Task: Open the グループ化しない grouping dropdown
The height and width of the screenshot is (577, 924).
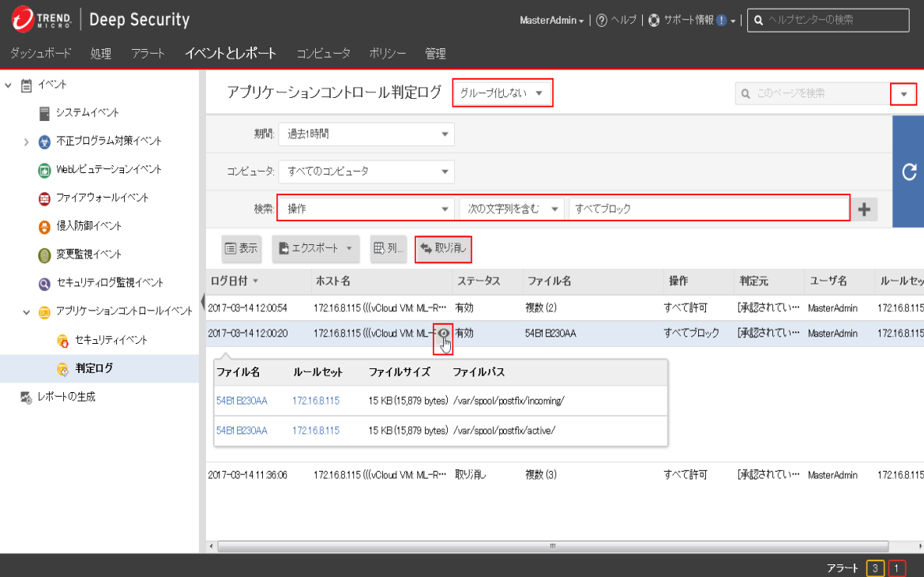Action: click(x=502, y=93)
